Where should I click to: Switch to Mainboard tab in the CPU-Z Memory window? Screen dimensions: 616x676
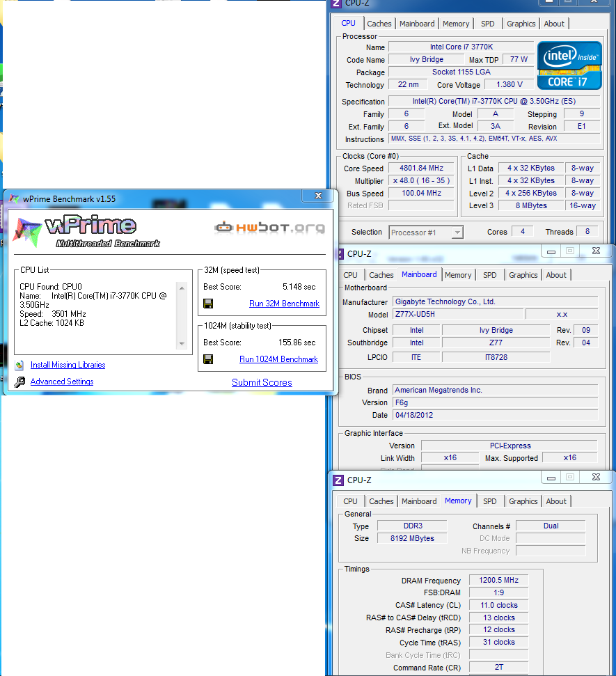click(419, 501)
